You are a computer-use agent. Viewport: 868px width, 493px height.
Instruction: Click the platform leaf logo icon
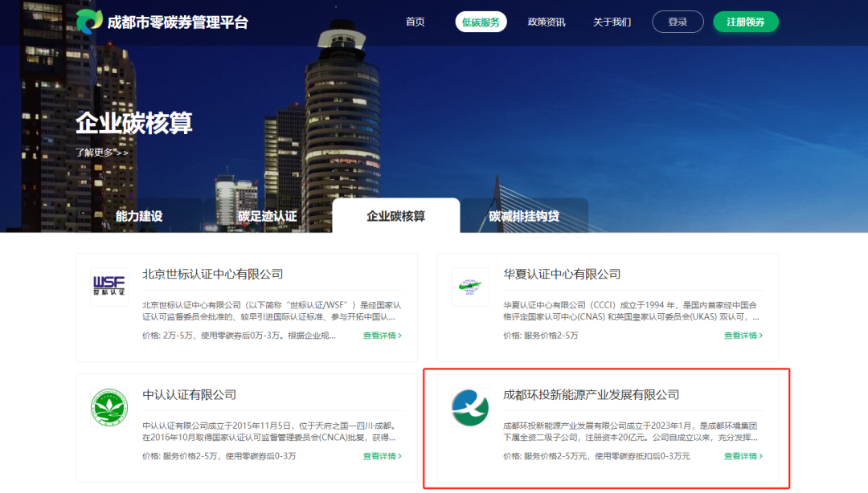(89, 22)
